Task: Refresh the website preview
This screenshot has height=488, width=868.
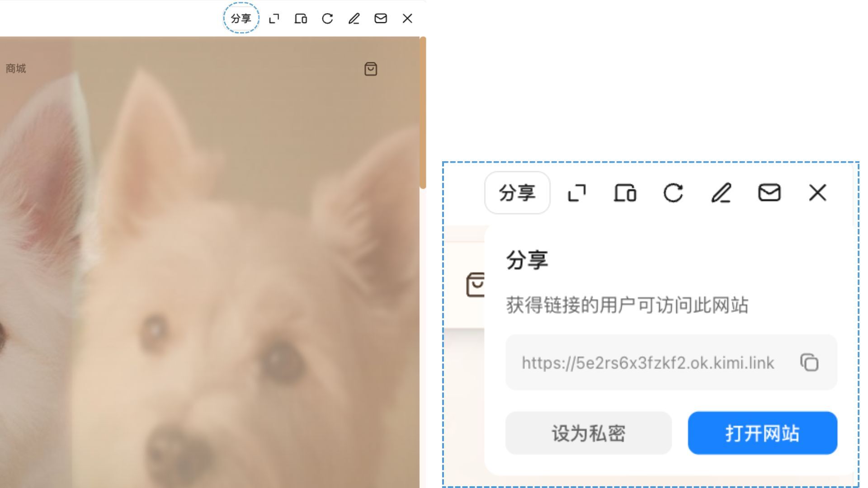Action: click(328, 19)
